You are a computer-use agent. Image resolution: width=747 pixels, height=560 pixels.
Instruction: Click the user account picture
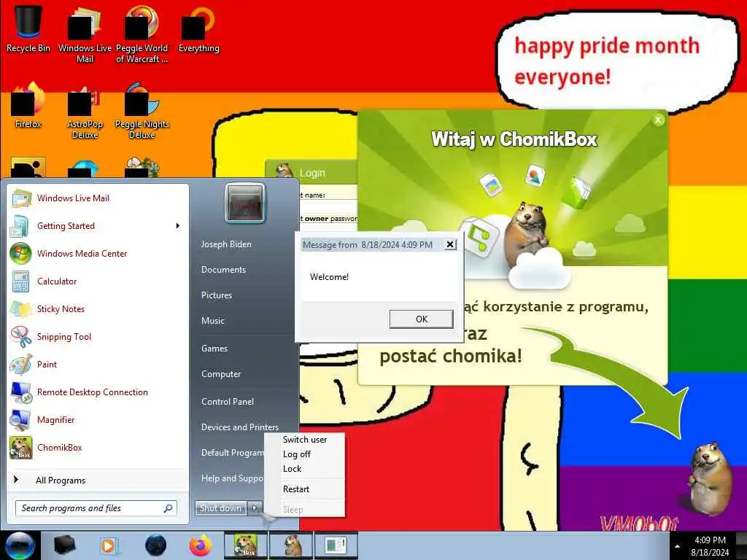point(245,203)
